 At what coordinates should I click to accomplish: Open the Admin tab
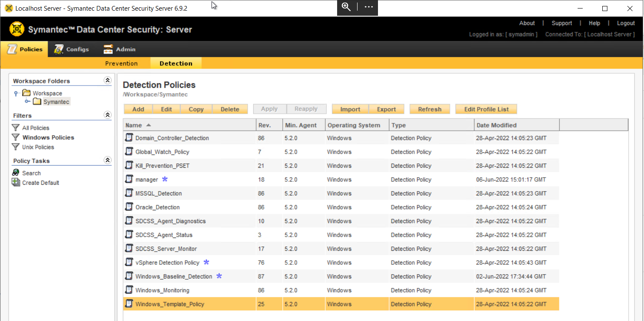[120, 49]
